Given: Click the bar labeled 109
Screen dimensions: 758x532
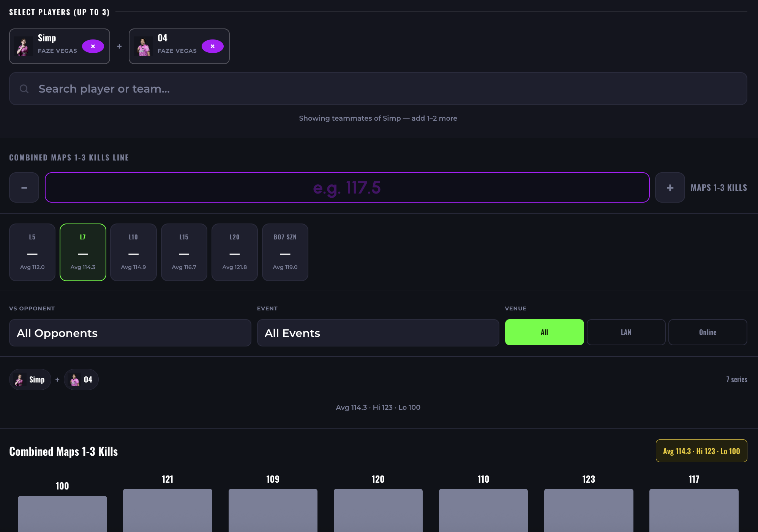Looking at the screenshot, I should point(273,510).
